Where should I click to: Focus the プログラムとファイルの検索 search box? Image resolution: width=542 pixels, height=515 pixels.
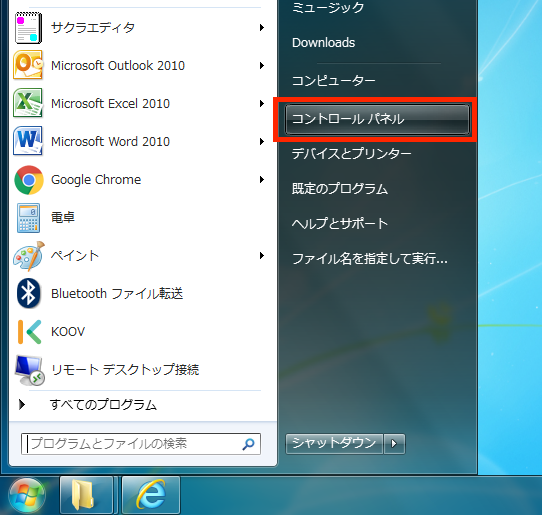[141, 444]
